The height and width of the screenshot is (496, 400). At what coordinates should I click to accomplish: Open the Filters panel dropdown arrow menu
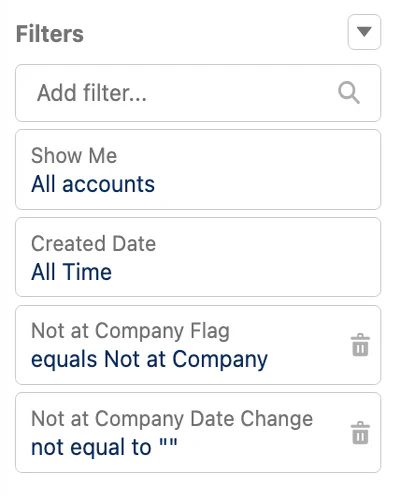point(364,32)
